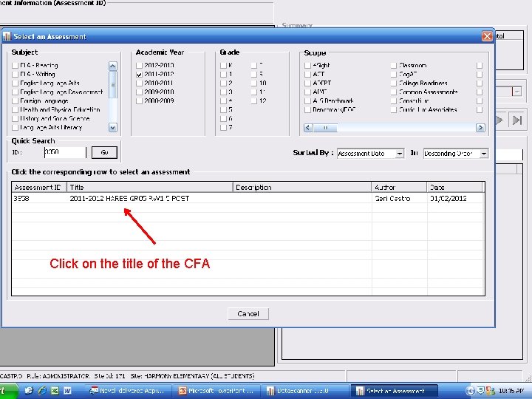
Task: Click Subject list scroll up arrow
Action: coord(112,66)
